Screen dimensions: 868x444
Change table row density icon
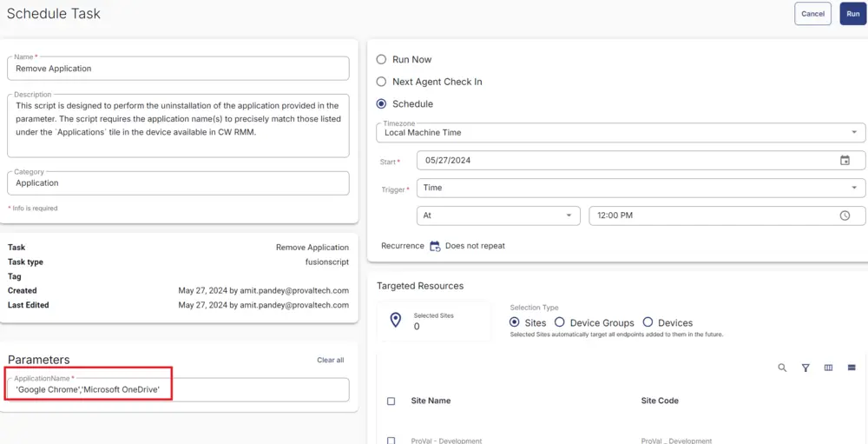tap(852, 368)
